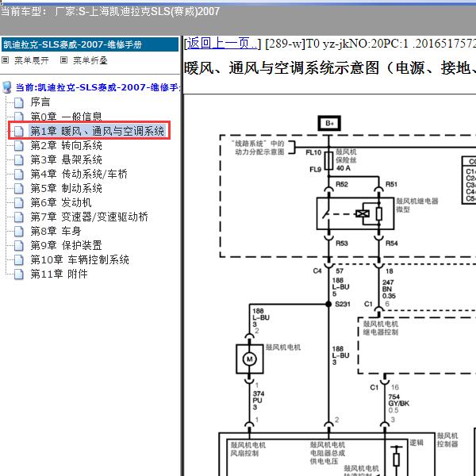Open the 序言 entry
476x476 pixels.
tap(40, 102)
